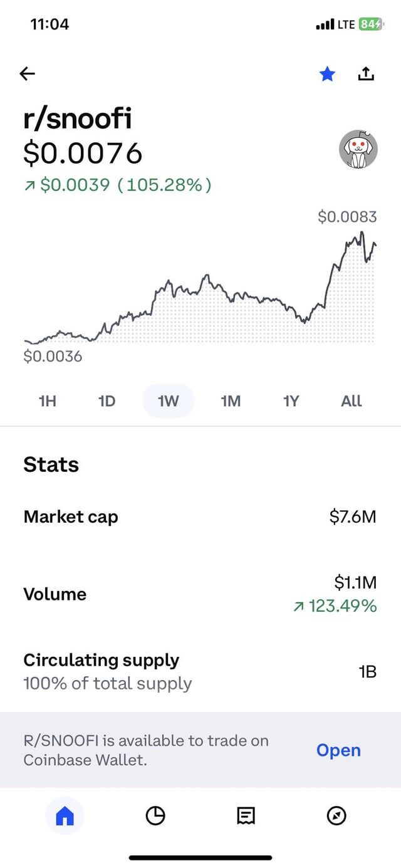This screenshot has height=868, width=401.
Task: Go to the Home tab icon
Action: click(x=65, y=815)
